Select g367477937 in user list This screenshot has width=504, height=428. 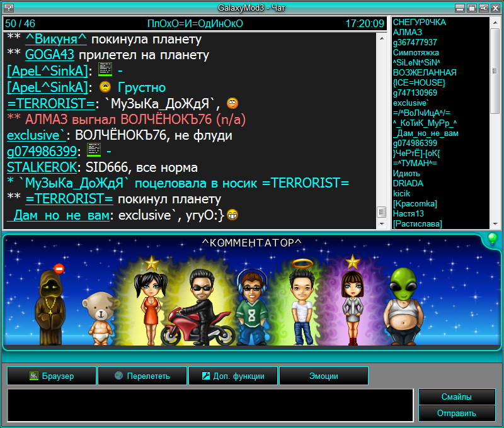point(415,42)
